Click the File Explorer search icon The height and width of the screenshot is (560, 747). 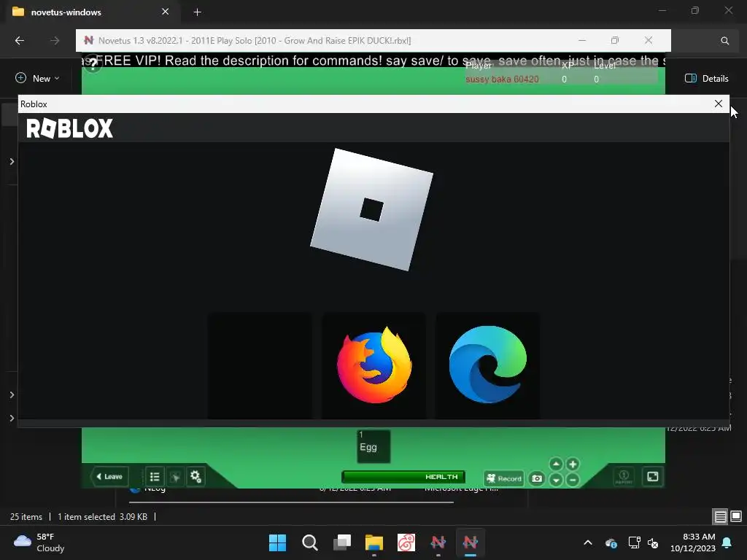pos(724,41)
